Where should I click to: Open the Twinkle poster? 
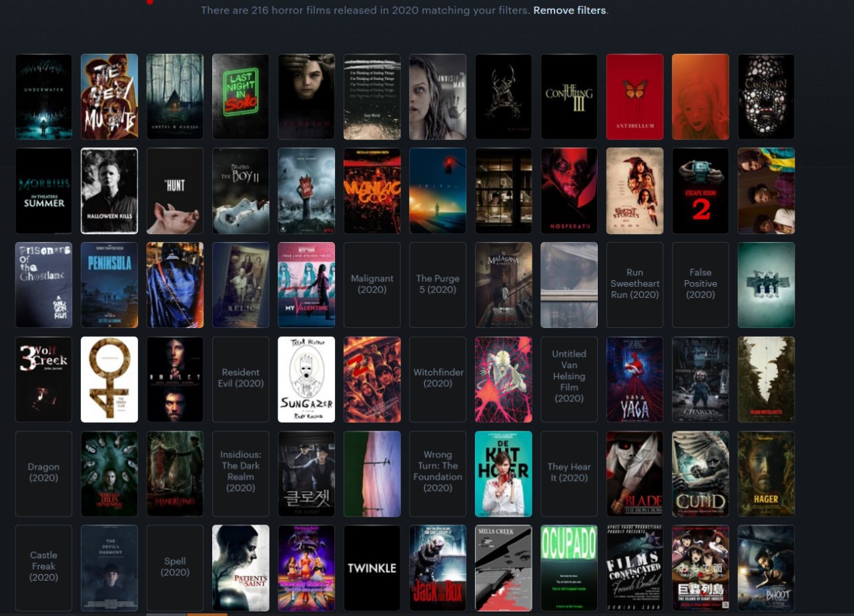pos(372,568)
